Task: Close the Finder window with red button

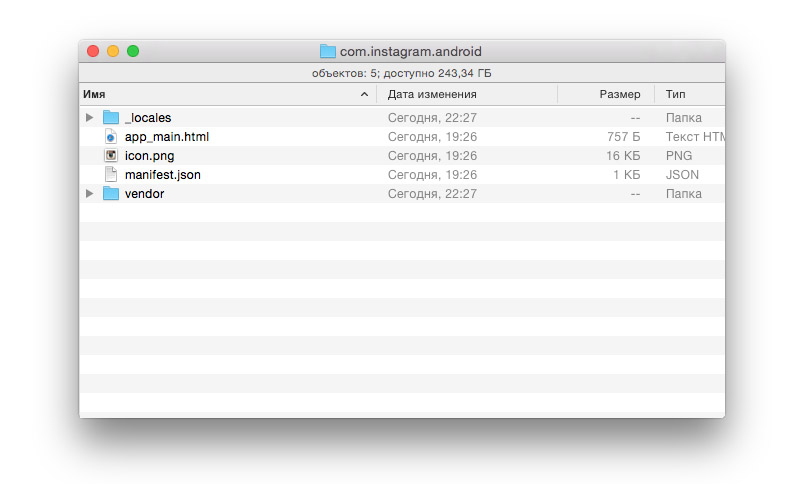Action: tap(93, 51)
